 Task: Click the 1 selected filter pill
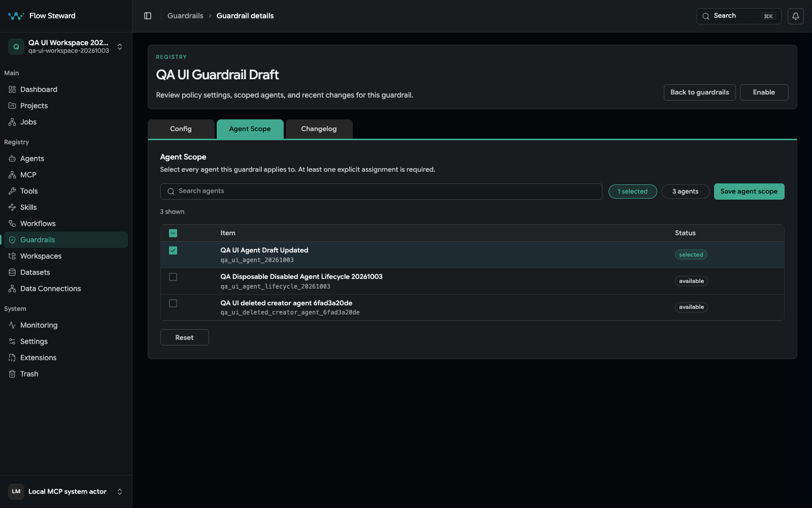coord(633,192)
